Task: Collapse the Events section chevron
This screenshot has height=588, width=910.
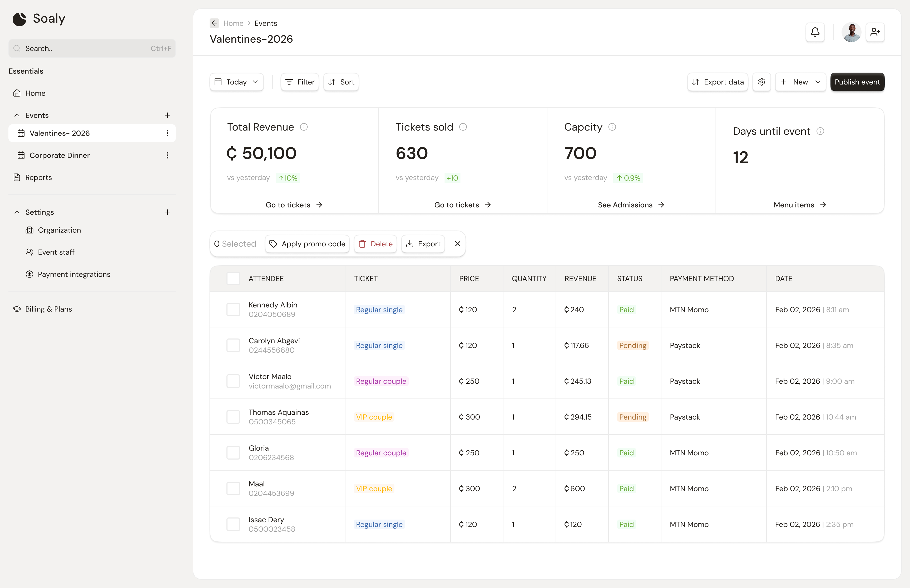Action: [17, 115]
